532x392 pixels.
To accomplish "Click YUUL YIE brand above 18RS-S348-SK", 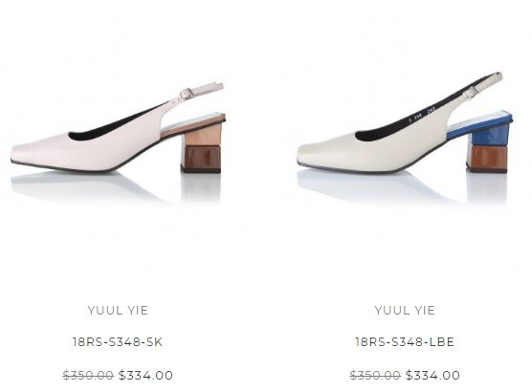I will (x=118, y=311).
